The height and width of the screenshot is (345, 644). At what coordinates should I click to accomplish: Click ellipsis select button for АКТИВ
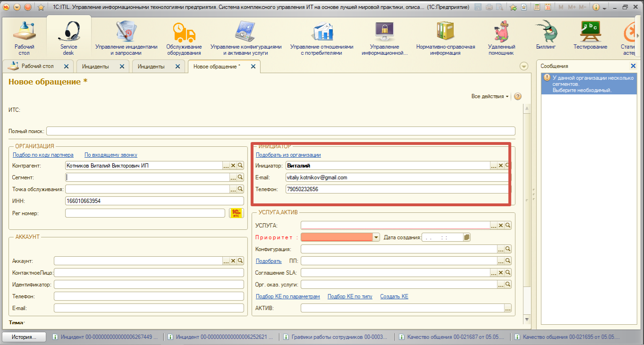pyautogui.click(x=508, y=309)
